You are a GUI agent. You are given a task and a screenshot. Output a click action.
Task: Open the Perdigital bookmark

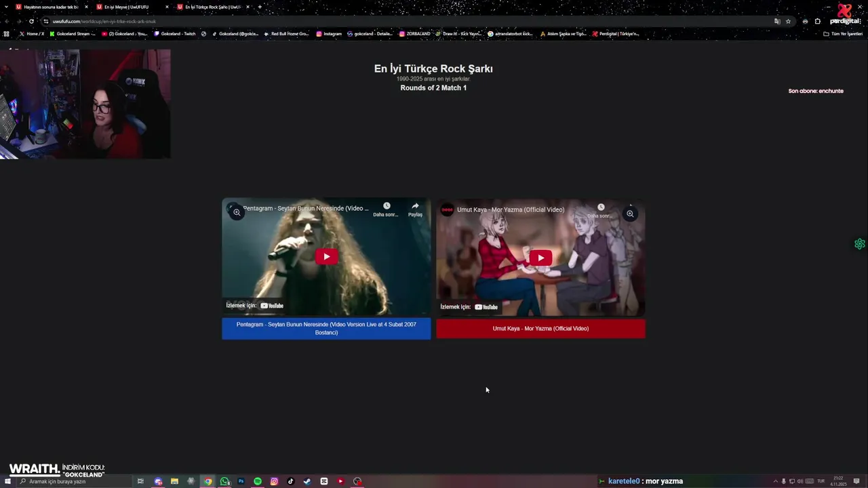[616, 33]
